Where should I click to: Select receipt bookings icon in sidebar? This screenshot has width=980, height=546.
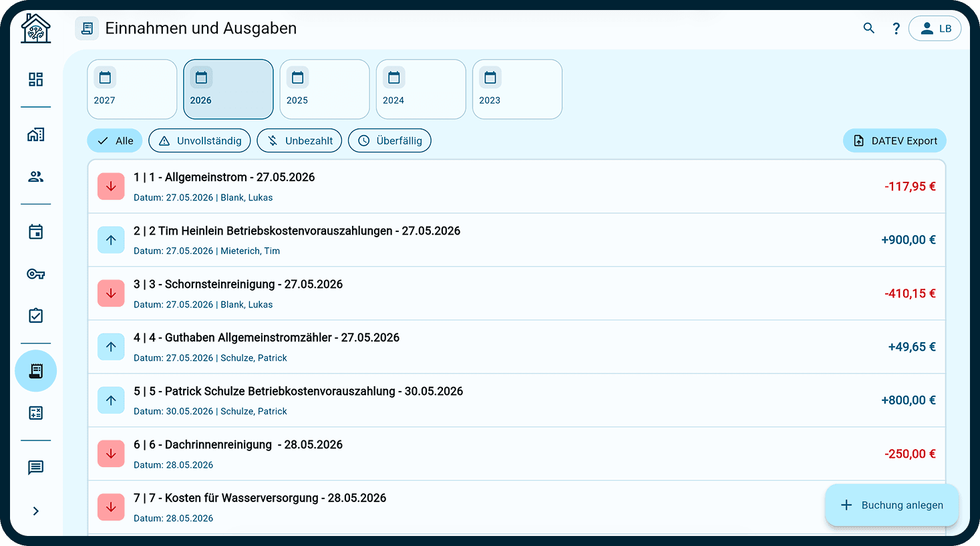click(35, 371)
